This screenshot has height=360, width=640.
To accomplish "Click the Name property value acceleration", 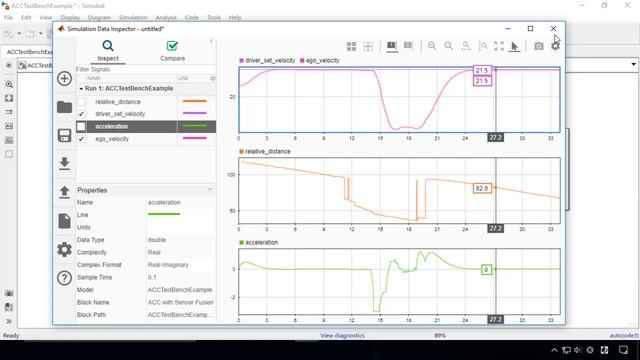I will pos(164,202).
